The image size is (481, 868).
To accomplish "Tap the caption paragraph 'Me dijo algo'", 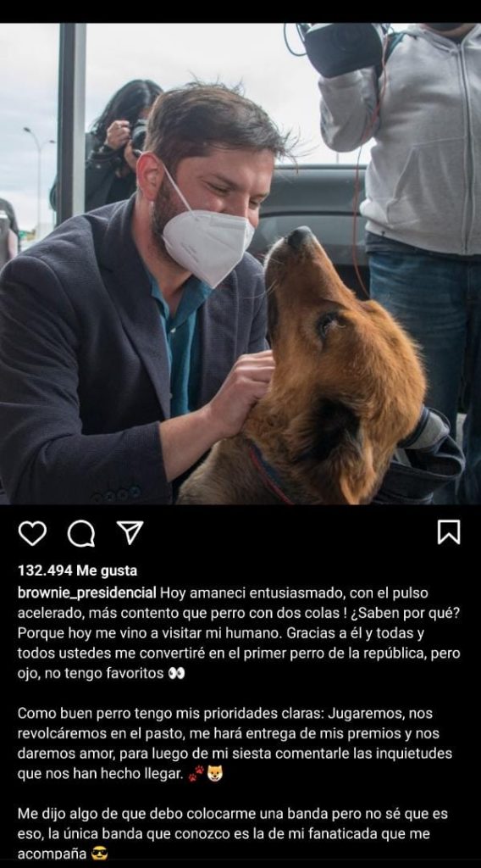I will (233, 834).
